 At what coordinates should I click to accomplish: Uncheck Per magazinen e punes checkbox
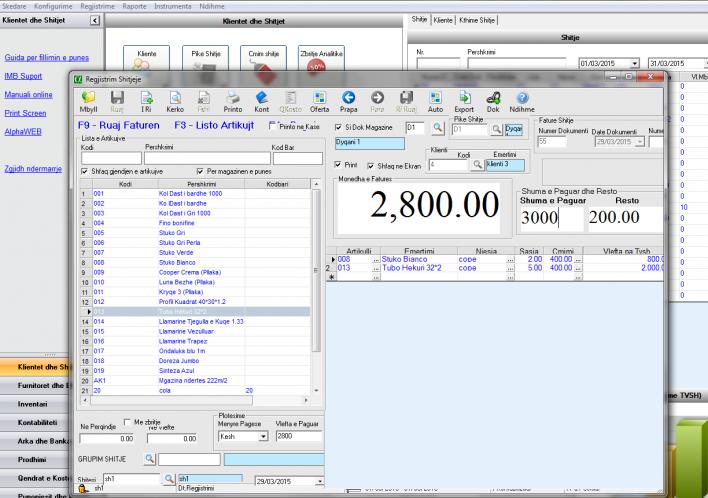click(202, 171)
